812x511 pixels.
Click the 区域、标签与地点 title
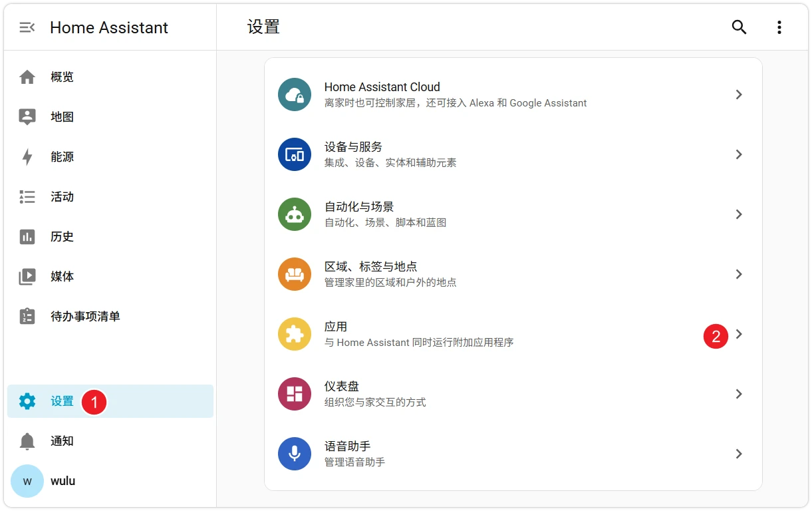(x=371, y=267)
